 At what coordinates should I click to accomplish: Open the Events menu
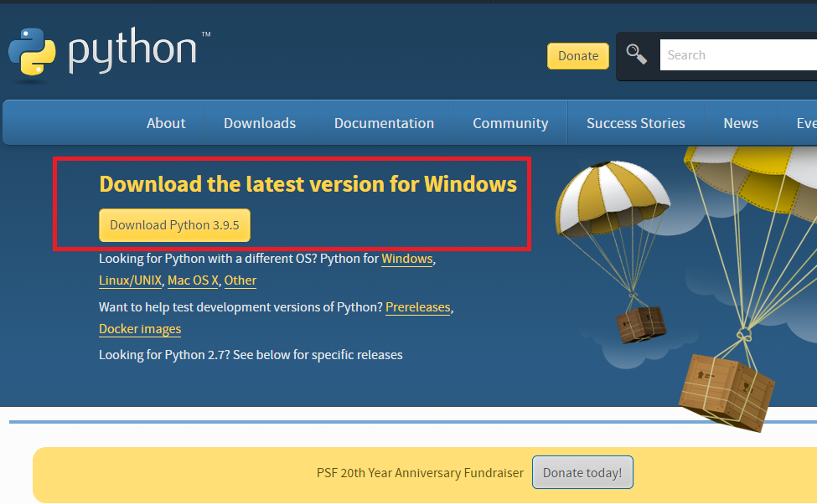pos(807,122)
